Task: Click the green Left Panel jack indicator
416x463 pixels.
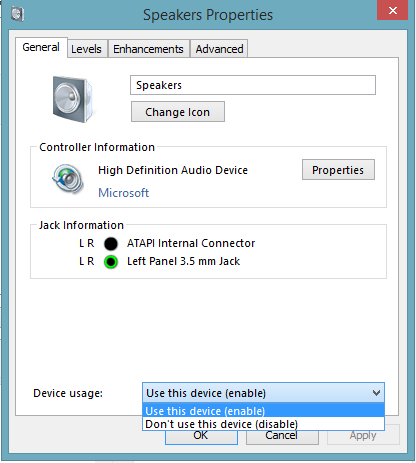Action: pos(111,262)
